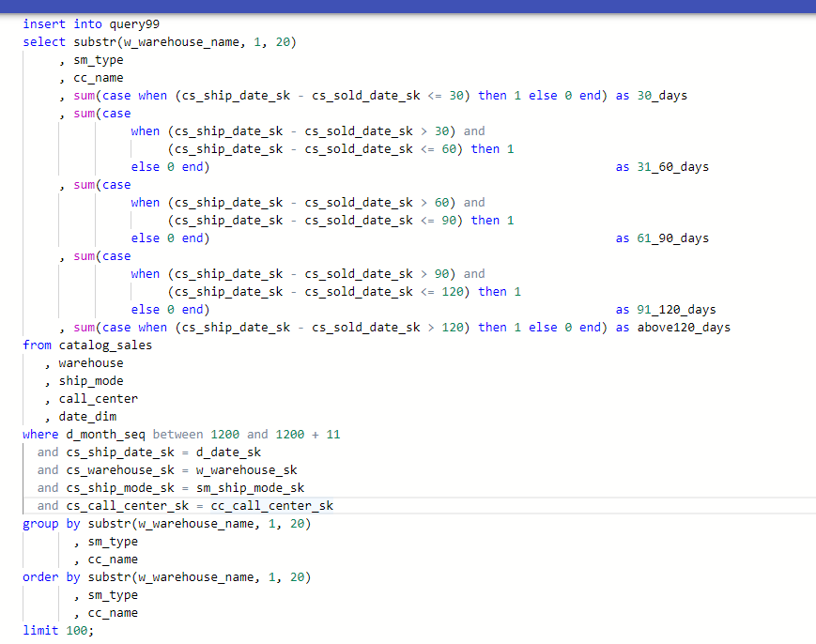Click 'w_warehouse_sk' column name
Image resolution: width=816 pixels, height=644 pixels.
click(246, 470)
